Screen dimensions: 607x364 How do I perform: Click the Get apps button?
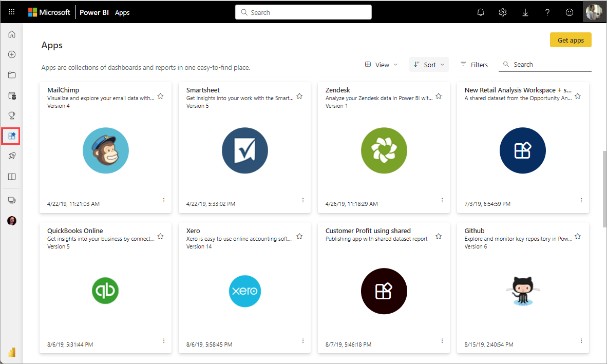click(571, 40)
